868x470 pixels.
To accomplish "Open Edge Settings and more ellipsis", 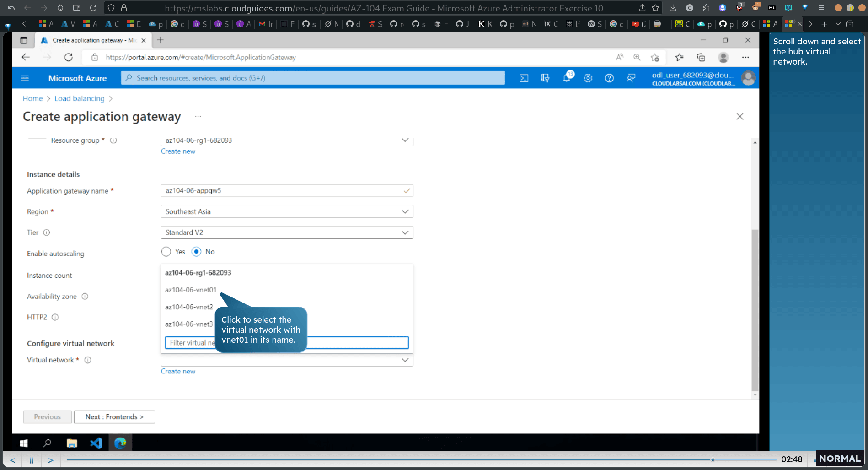I will 745,57.
